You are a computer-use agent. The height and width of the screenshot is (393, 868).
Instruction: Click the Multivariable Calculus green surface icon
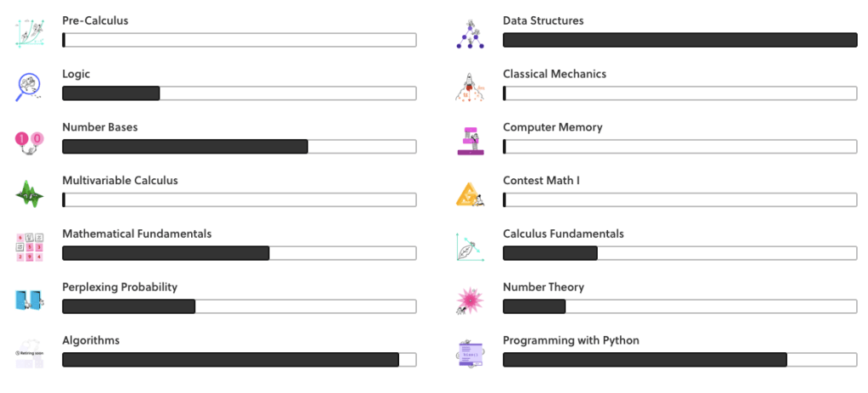30,193
